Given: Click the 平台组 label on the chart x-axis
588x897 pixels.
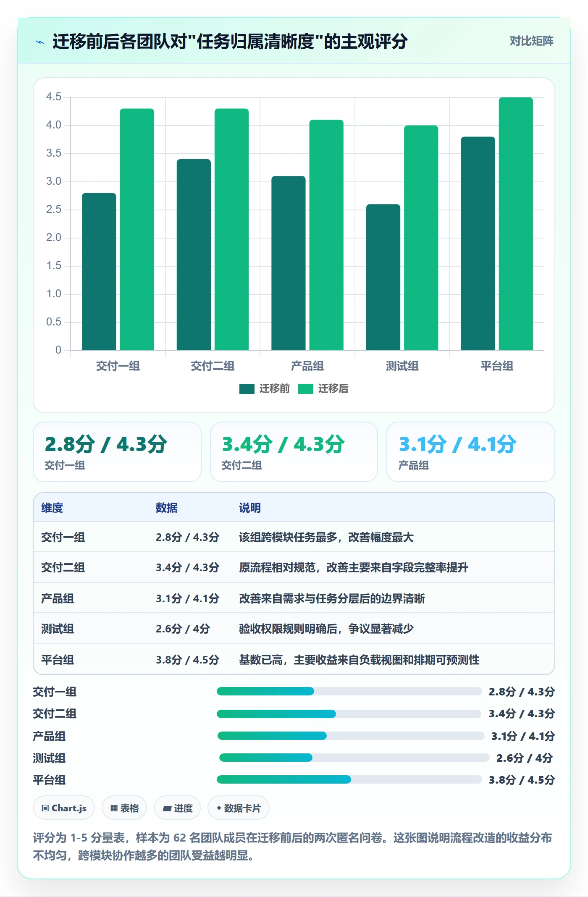Looking at the screenshot, I should click(497, 366).
